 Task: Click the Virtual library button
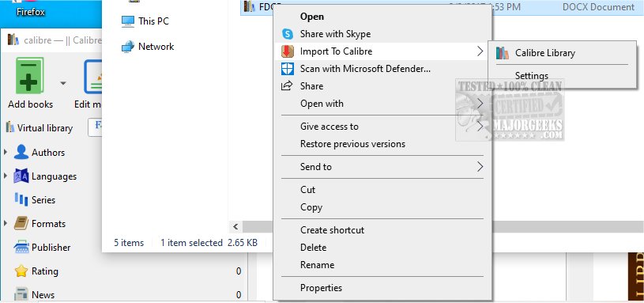click(39, 128)
